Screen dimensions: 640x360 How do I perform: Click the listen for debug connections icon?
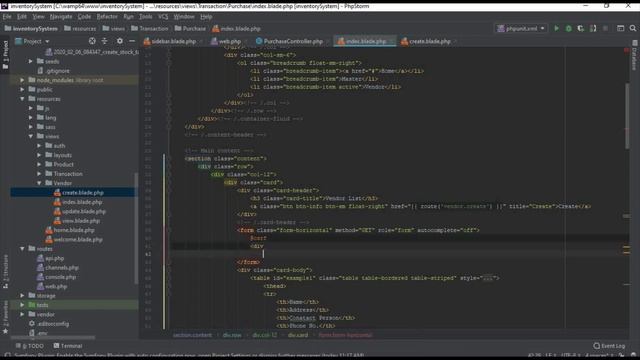[593, 29]
